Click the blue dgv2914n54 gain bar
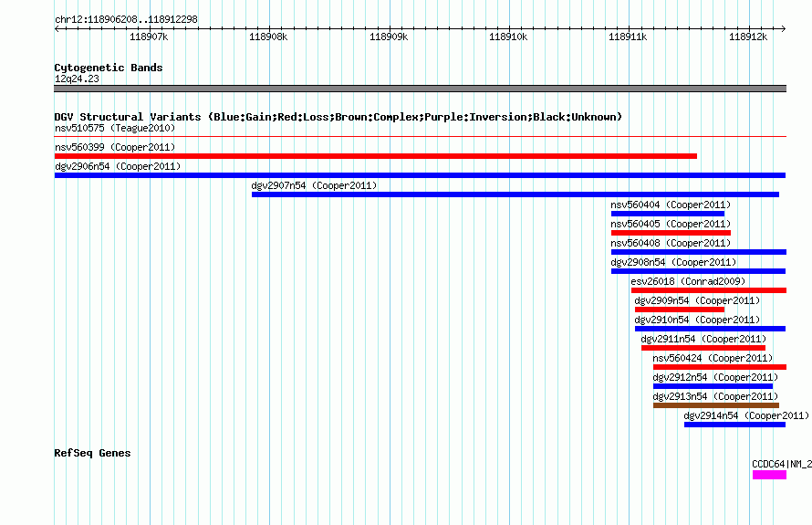Screen dimensions: 812x525 click(x=734, y=425)
